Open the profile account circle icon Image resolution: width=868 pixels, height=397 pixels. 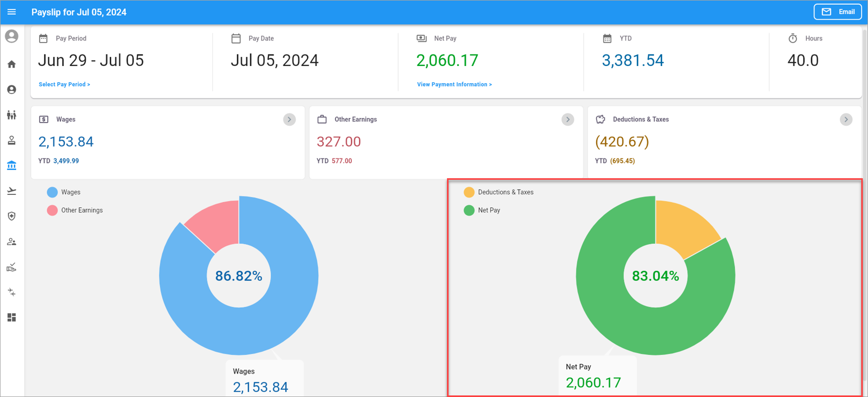coord(11,90)
